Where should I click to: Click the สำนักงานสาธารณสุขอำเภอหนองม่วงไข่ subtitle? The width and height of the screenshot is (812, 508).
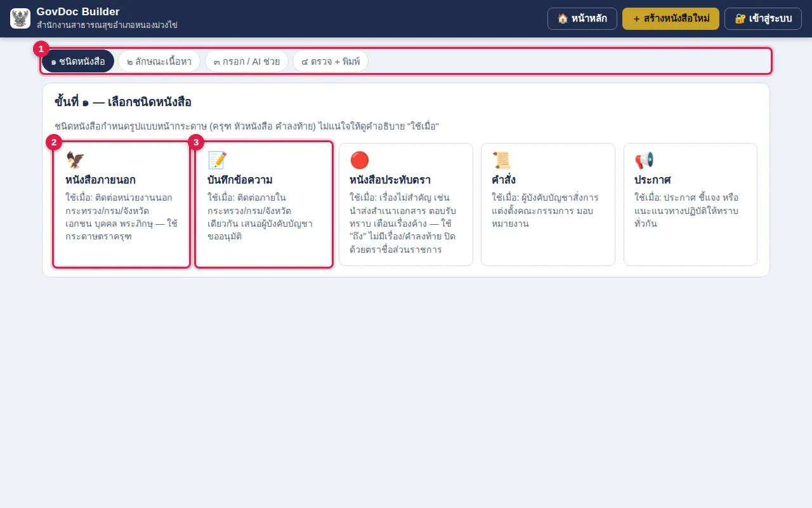click(x=107, y=25)
